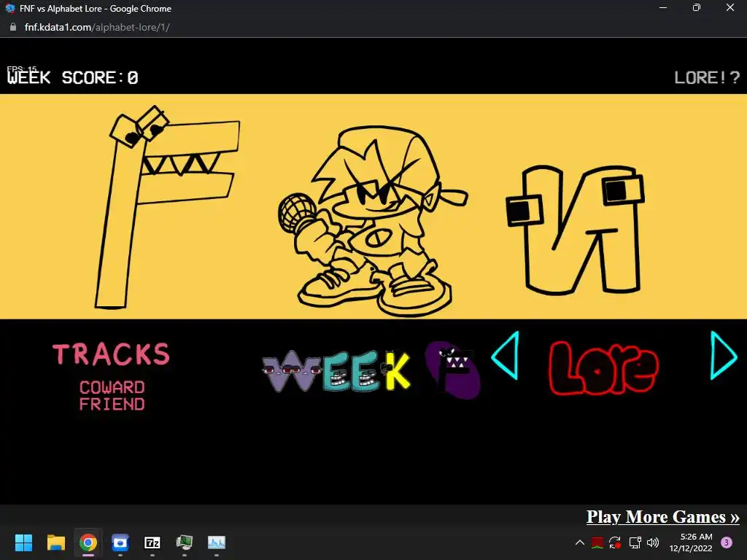Click the network display tray icon
The image size is (747, 560).
pyautogui.click(x=635, y=542)
